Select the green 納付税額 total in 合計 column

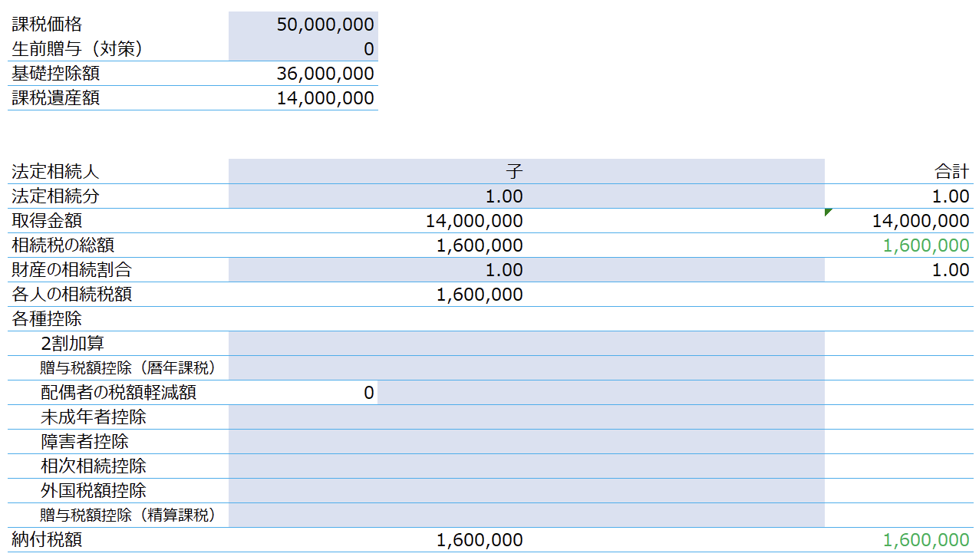click(x=926, y=540)
